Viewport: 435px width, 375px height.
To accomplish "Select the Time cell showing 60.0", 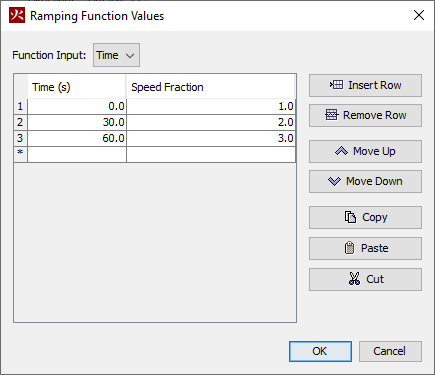I will pos(77,138).
